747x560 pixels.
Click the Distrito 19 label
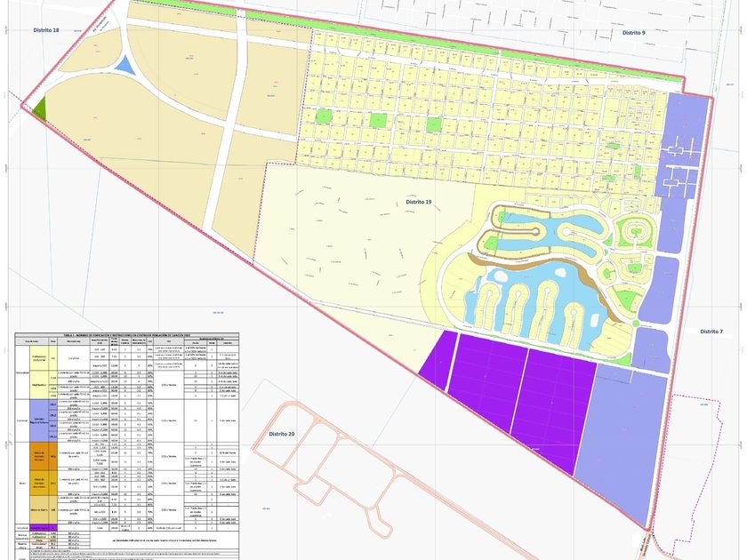click(x=419, y=202)
